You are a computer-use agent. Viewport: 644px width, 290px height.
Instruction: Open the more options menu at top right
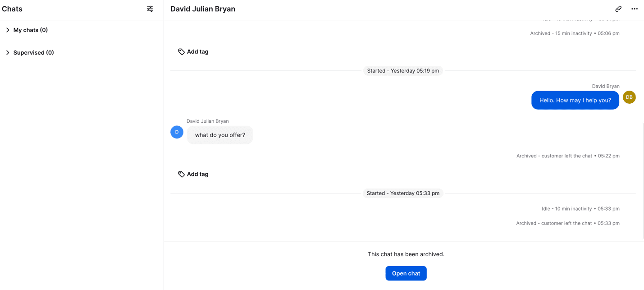[635, 9]
